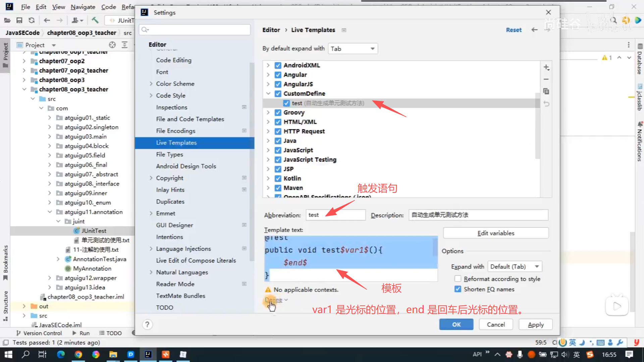The image size is (644, 362).
Task: Open the Expand with Default (Tab) dropdown
Action: [x=515, y=267]
